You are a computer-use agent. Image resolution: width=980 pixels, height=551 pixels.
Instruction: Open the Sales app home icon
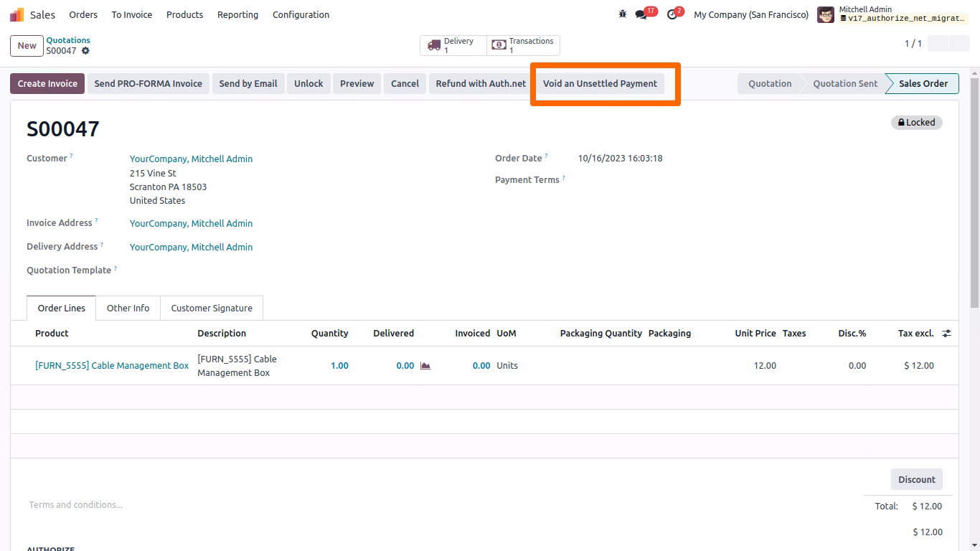17,14
